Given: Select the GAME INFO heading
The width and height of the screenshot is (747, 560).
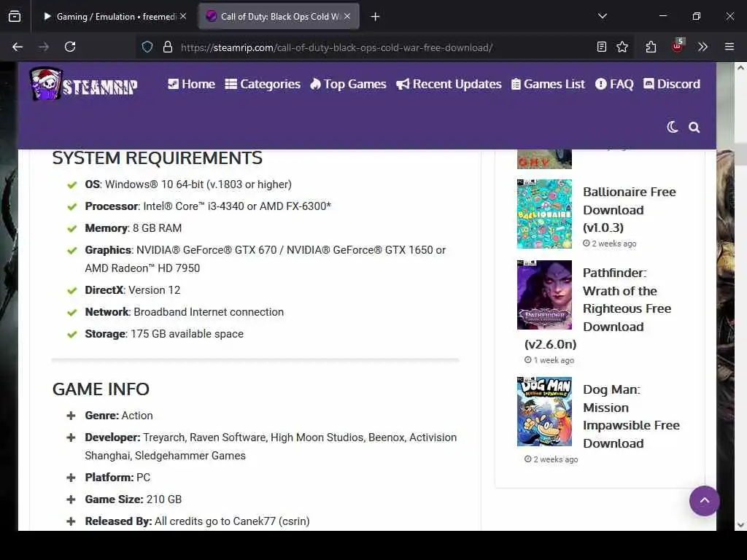Looking at the screenshot, I should tap(101, 389).
